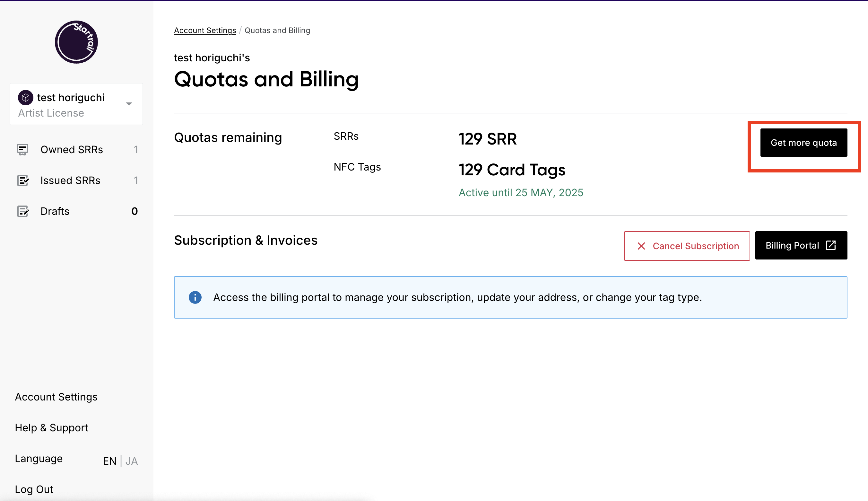
Task: Click the blue info icon in banner
Action: tap(195, 297)
